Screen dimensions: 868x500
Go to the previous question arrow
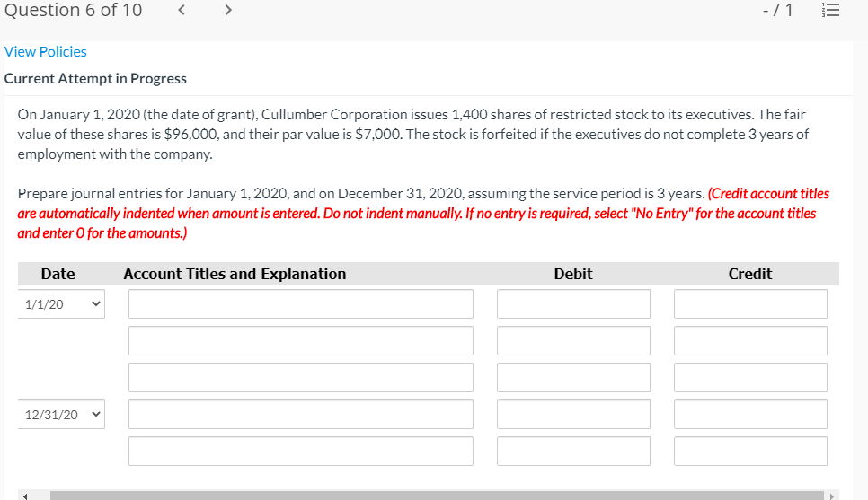(181, 10)
